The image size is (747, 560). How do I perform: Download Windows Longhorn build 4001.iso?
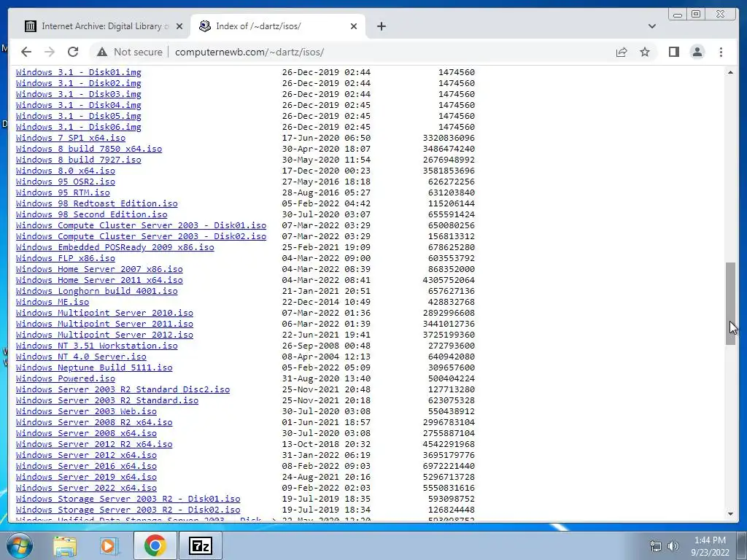97,292
